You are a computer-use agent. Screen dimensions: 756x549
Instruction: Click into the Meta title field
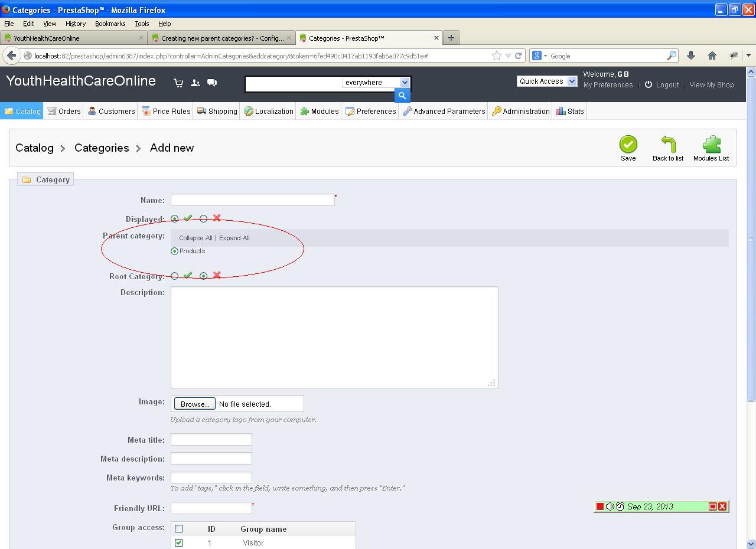211,439
